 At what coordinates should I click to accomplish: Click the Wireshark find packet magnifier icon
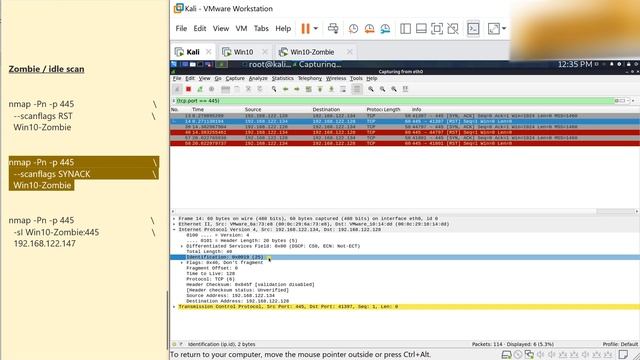274,89
